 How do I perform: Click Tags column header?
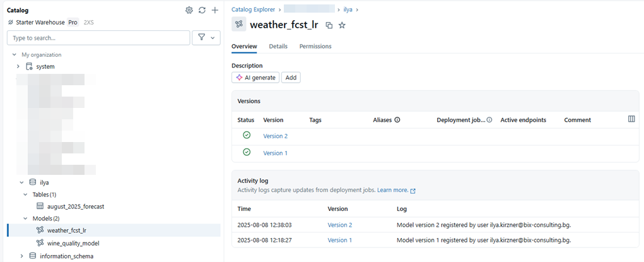click(x=315, y=120)
